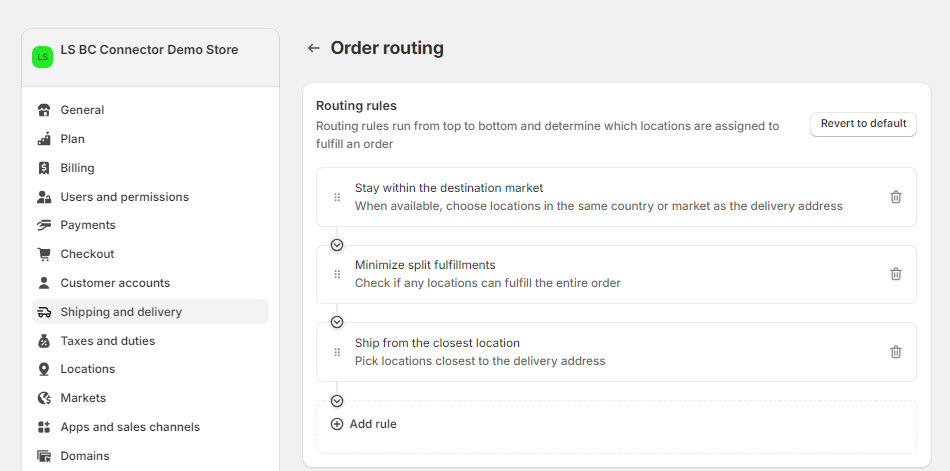The image size is (950, 471).
Task: Open the Markets settings page
Action: [x=83, y=398]
